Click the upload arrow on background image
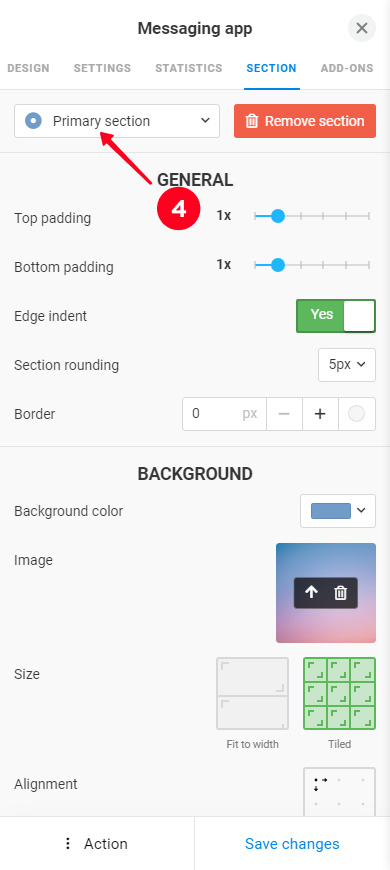 (311, 593)
